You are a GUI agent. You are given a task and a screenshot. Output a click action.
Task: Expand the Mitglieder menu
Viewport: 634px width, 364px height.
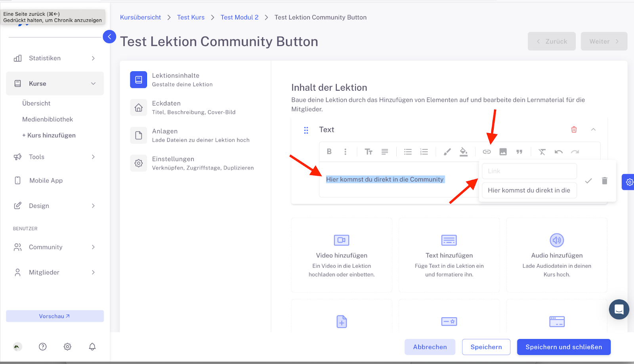point(55,273)
